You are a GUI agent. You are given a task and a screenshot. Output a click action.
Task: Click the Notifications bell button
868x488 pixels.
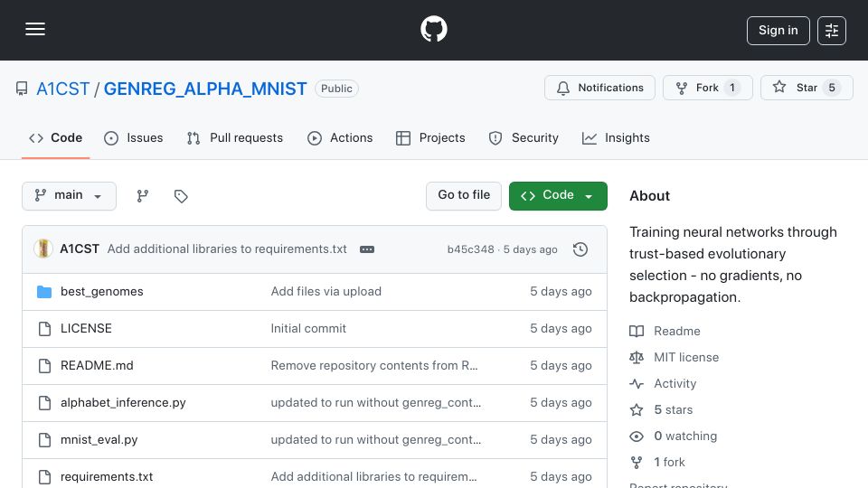[599, 88]
